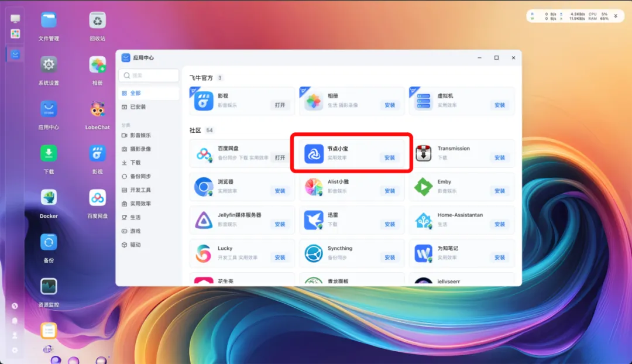Open the 文件管理 desktop icon
This screenshot has height=364, width=632.
[x=49, y=20]
